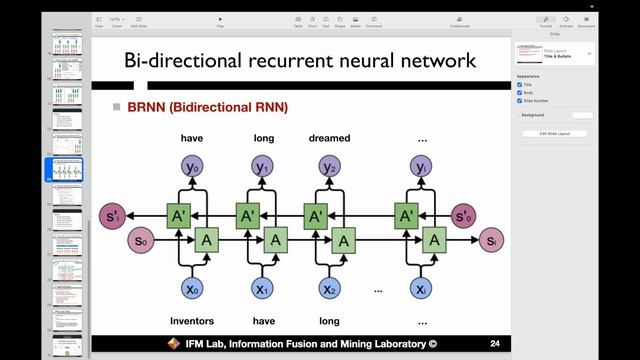The width and height of the screenshot is (640, 360).
Task: Click the s'0 backward state circle
Action: pos(464,216)
